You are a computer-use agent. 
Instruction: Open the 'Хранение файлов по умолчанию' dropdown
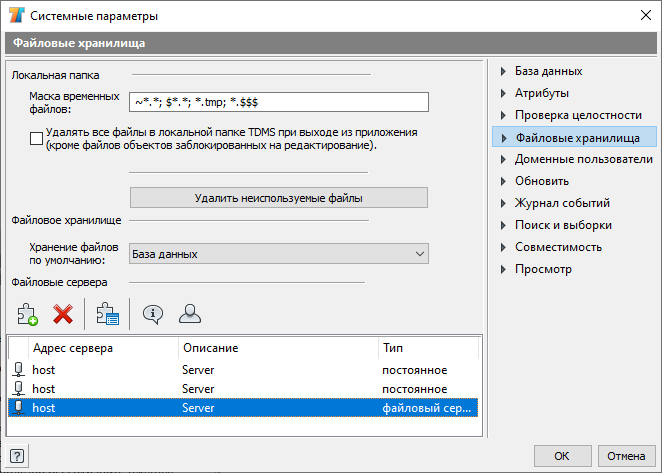tap(279, 254)
